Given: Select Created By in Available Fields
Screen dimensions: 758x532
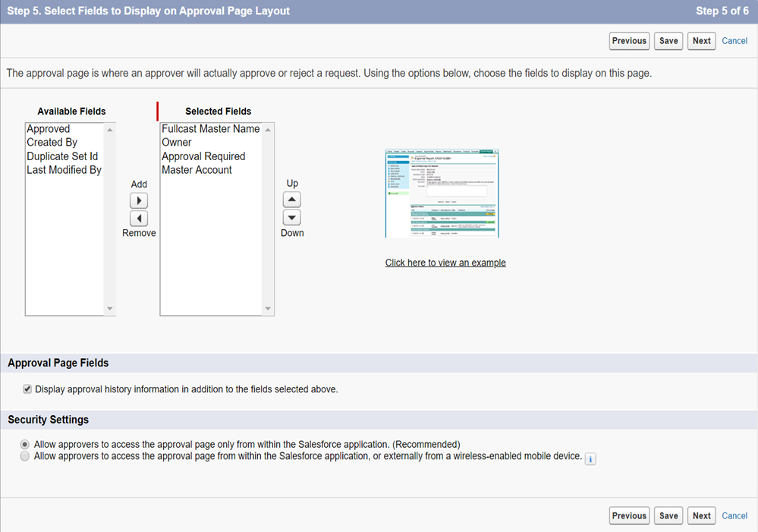Looking at the screenshot, I should coord(64,143).
